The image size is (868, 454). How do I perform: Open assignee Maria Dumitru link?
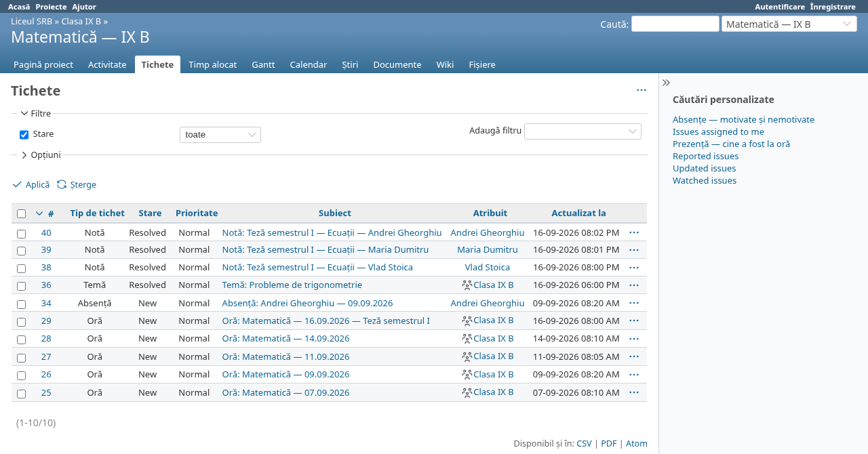[x=488, y=250]
